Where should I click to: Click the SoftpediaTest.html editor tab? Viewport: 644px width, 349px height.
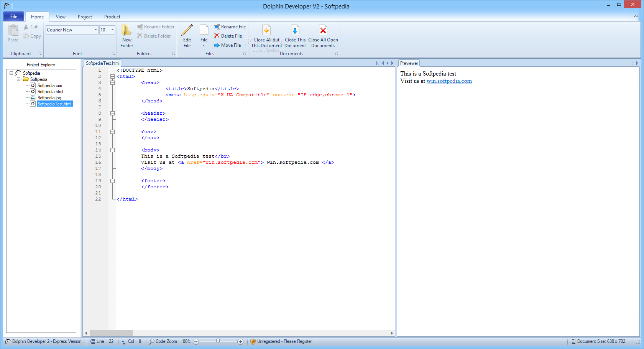(102, 63)
